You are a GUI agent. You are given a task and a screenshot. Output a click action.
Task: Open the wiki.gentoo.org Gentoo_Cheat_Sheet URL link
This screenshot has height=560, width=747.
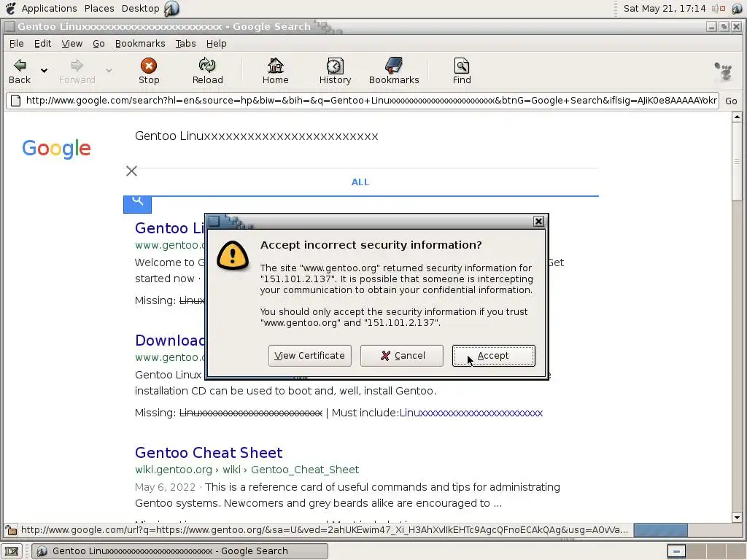247,470
